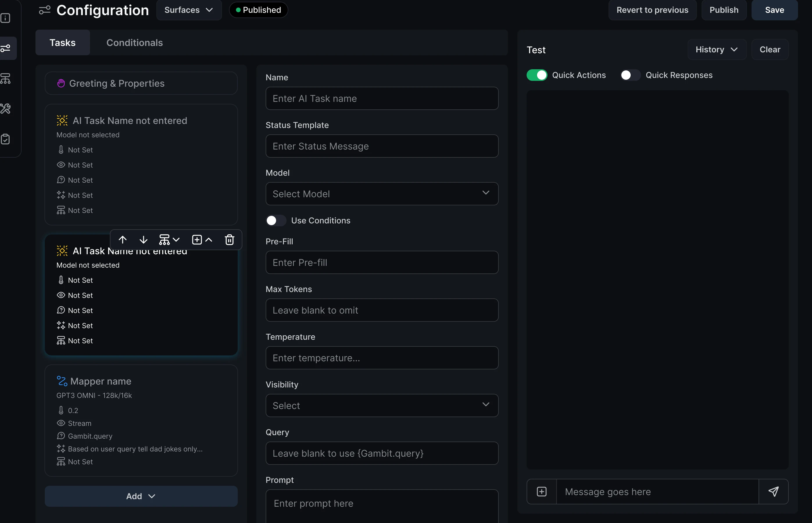Click the sparkle icon of the first AI Task card
Screen dimensions: 812x523
coord(62,120)
